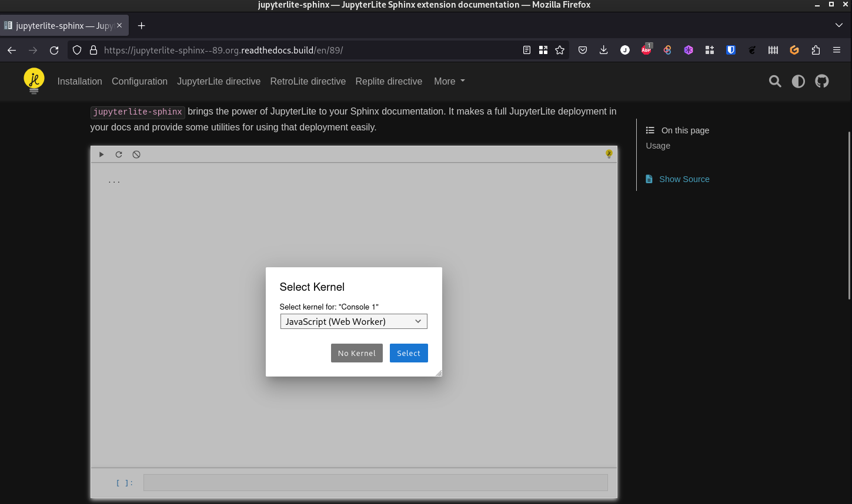This screenshot has width=852, height=504.
Task: Select the jupyterlite-sphinx browser tab
Action: (x=64, y=26)
